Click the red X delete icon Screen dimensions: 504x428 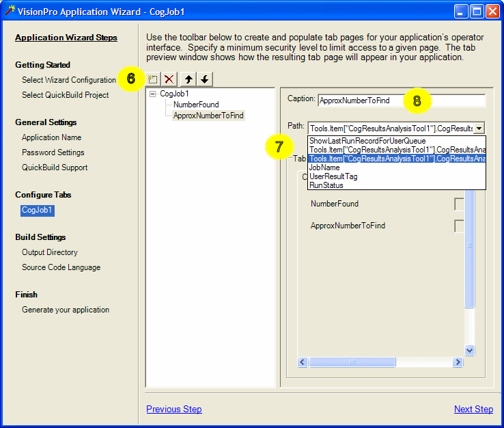click(x=169, y=79)
